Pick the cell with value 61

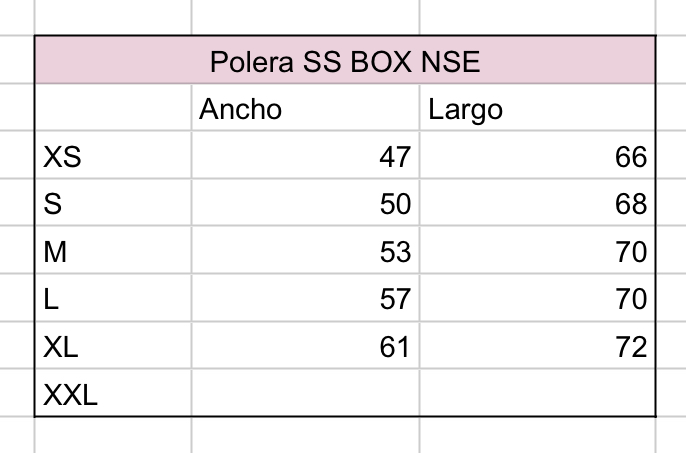click(x=305, y=347)
